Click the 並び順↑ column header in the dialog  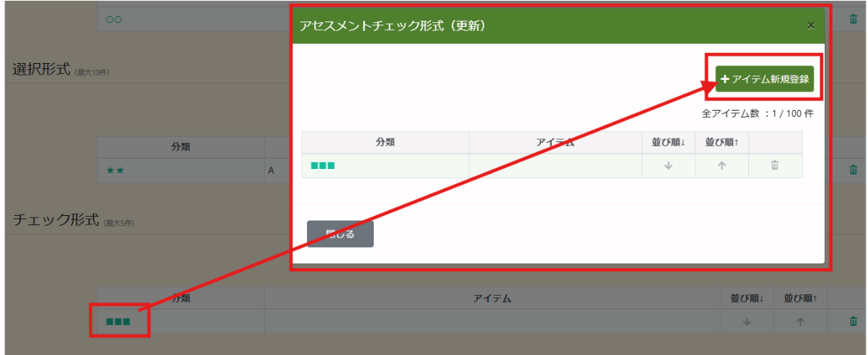(x=721, y=142)
